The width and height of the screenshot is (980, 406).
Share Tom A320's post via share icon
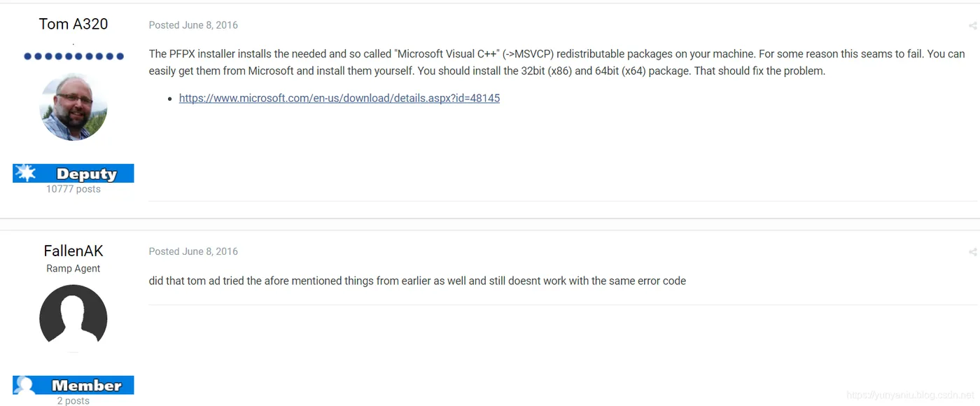tap(972, 26)
